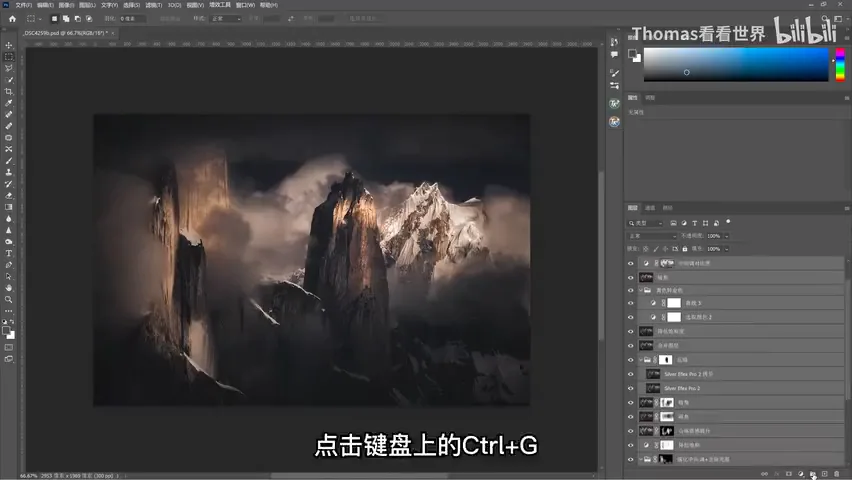The image size is (852, 480).
Task: Select the Eraser tool
Action: (9, 196)
